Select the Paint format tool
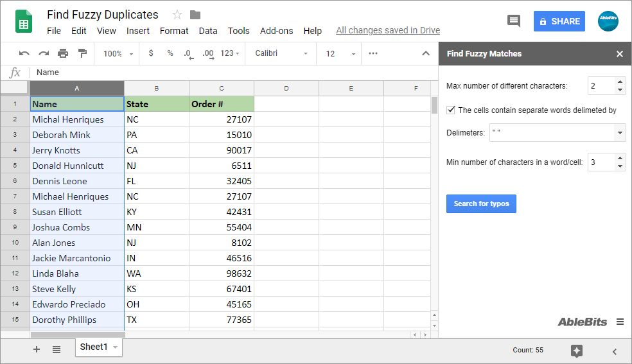 pyautogui.click(x=82, y=53)
